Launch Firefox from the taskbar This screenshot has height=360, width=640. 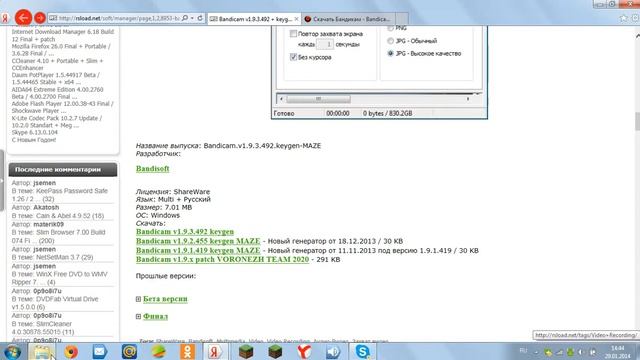pos(71,352)
